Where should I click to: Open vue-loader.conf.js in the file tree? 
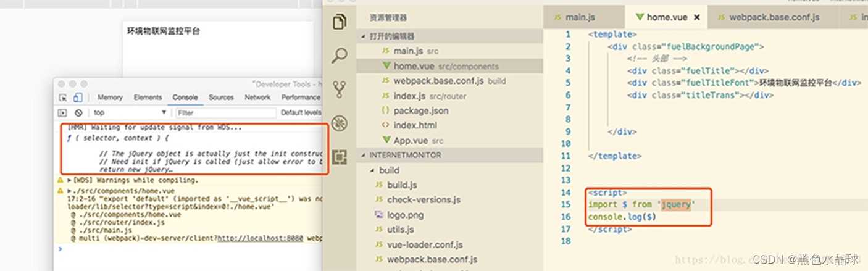(x=450, y=244)
